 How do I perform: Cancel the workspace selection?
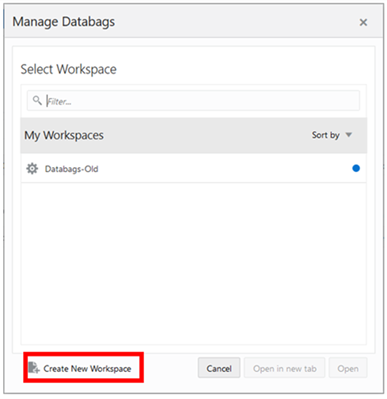[x=219, y=368]
